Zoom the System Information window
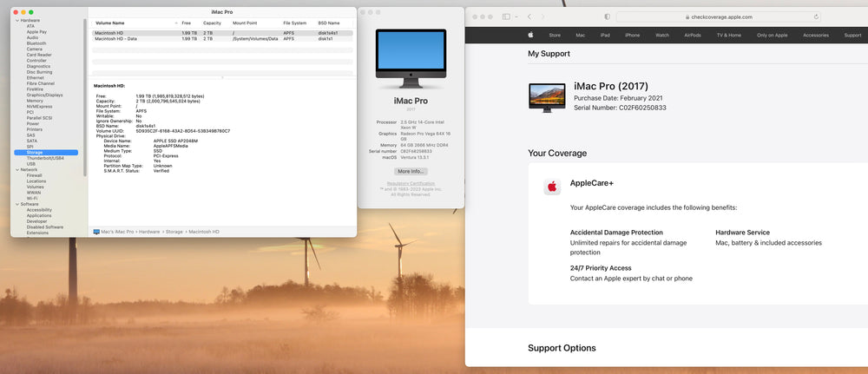 pyautogui.click(x=31, y=12)
